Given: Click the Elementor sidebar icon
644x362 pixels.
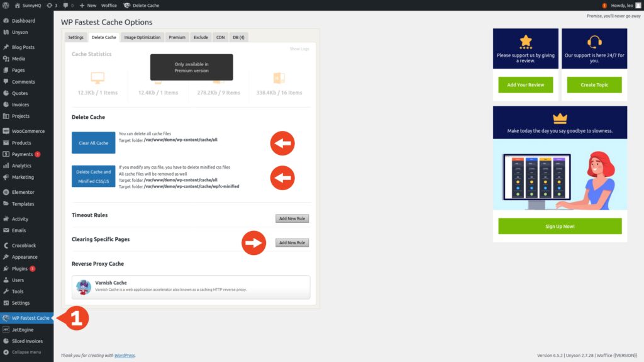Looking at the screenshot, I should (x=6, y=192).
